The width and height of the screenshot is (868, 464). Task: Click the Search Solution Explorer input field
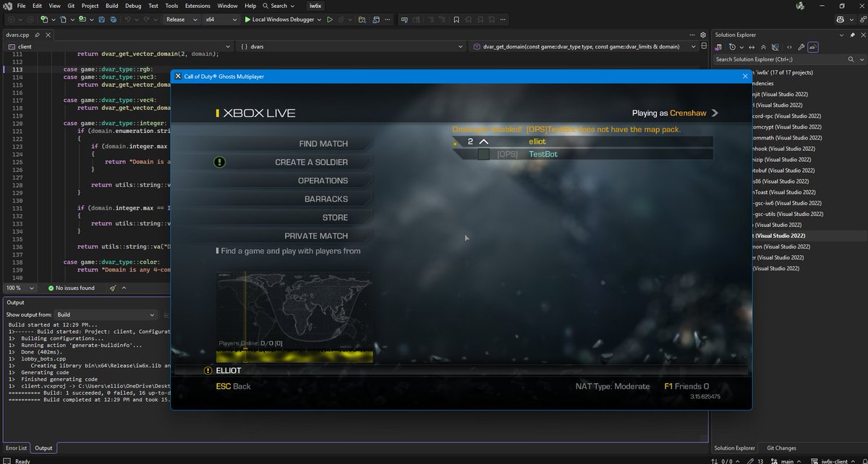point(778,59)
